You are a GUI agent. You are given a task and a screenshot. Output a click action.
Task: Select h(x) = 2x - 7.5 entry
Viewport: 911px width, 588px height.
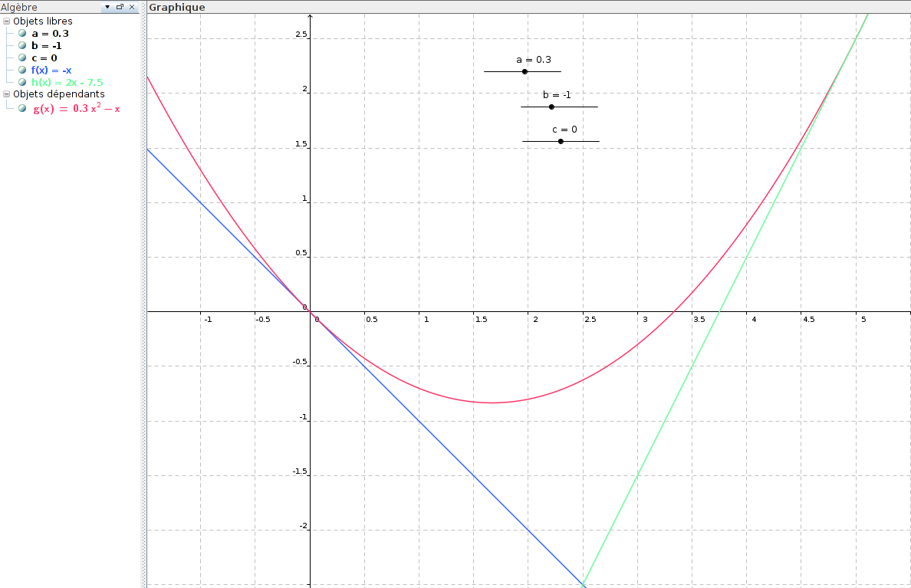coord(67,82)
